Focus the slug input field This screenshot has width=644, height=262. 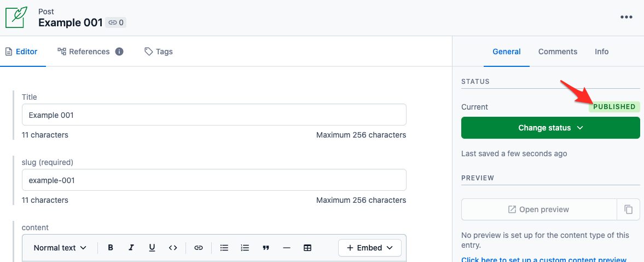point(214,180)
